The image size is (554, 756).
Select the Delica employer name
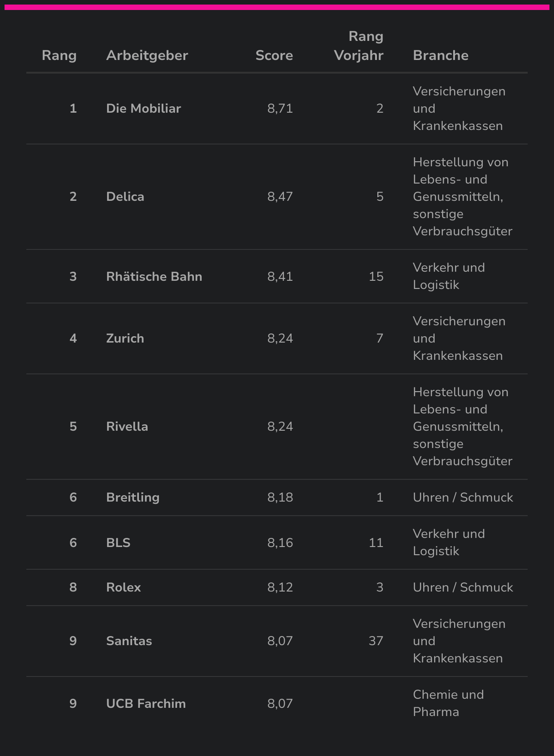tap(125, 197)
